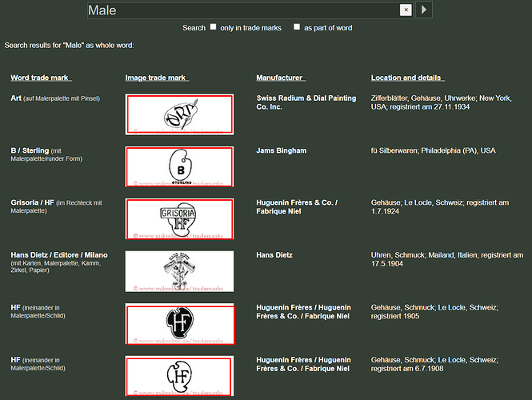This screenshot has width=532, height=400.
Task: Clear the search field with the X button
Action: pos(406,10)
